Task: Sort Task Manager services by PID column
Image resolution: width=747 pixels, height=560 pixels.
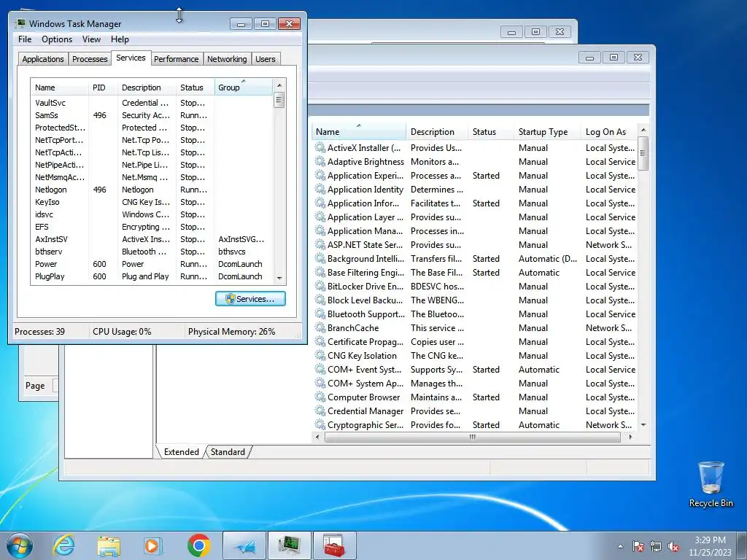Action: 103,87
